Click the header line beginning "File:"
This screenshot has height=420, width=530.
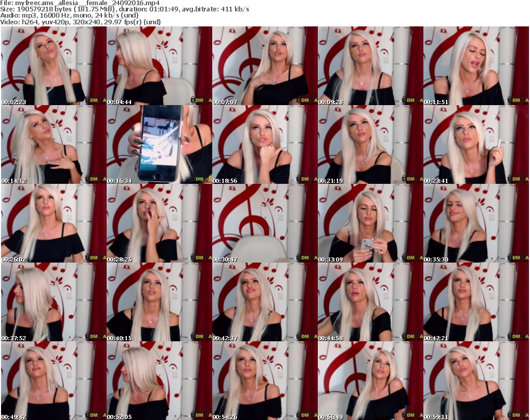click(80, 3)
